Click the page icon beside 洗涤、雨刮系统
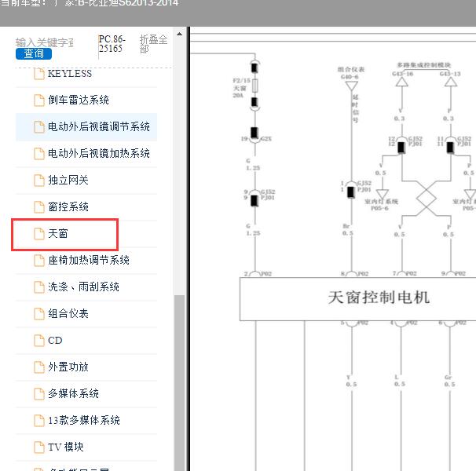476x471 pixels. tap(38, 287)
